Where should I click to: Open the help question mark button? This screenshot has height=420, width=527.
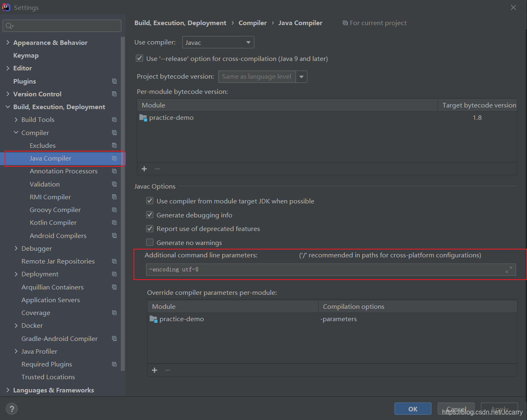click(12, 409)
